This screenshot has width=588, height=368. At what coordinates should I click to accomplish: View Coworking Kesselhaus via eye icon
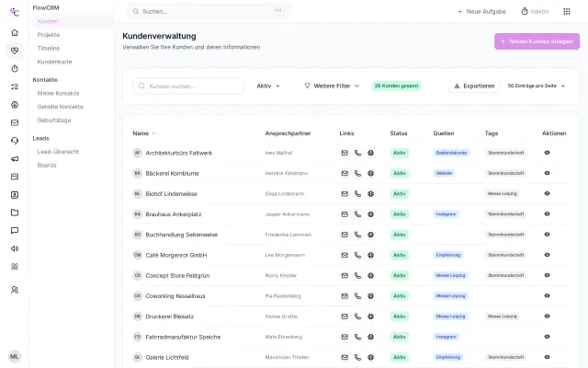548,296
